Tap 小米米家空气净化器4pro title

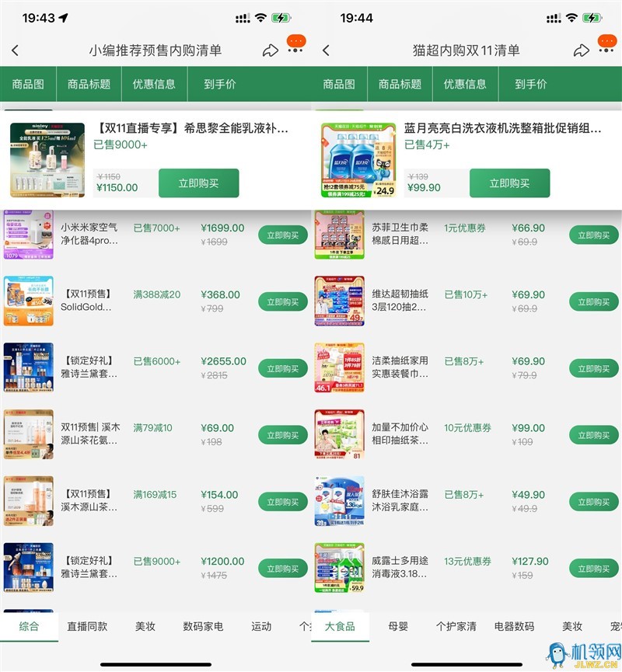[x=89, y=234]
